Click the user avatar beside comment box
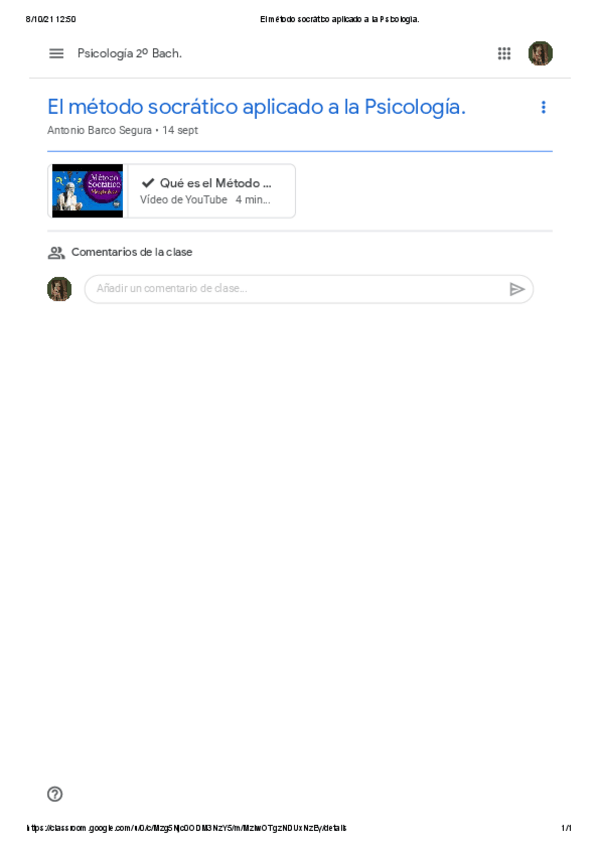The width and height of the screenshot is (599, 848). click(x=59, y=289)
